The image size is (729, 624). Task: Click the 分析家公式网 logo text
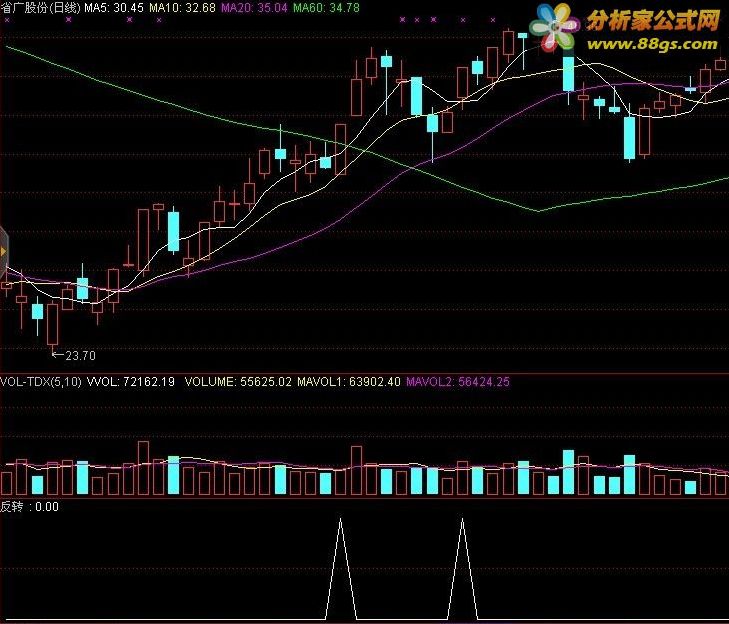click(653, 20)
